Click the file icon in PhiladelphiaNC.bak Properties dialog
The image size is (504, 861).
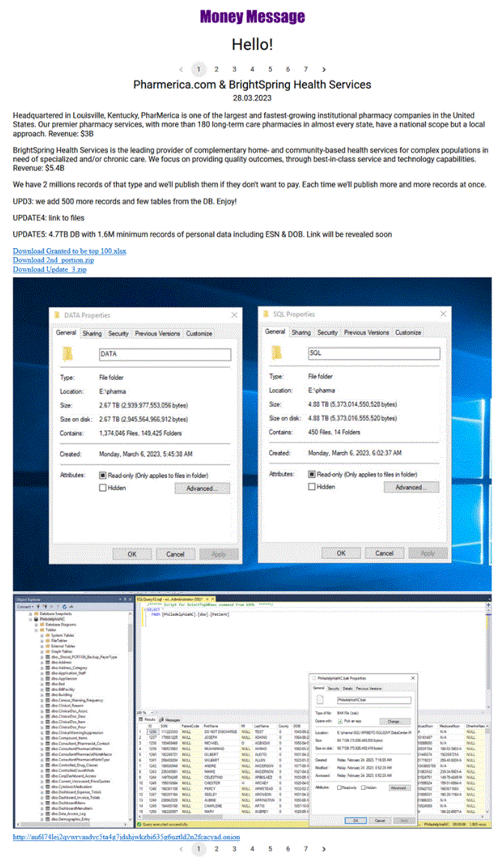(x=320, y=700)
